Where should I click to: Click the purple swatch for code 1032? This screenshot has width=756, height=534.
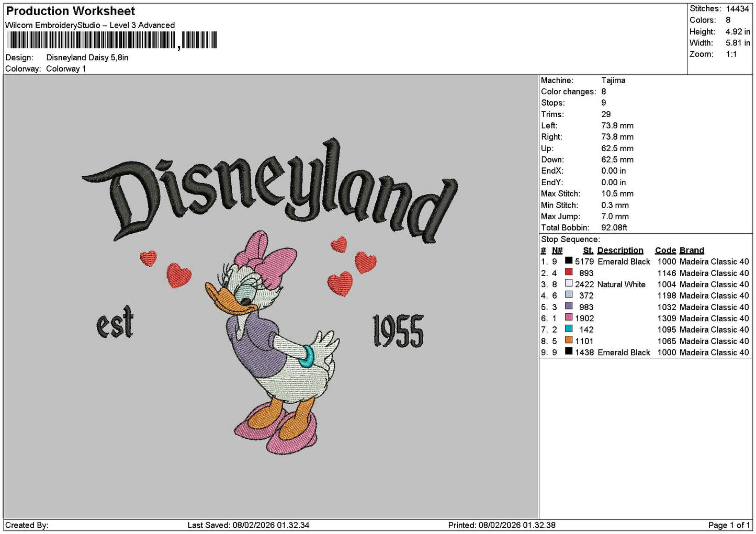point(569,306)
